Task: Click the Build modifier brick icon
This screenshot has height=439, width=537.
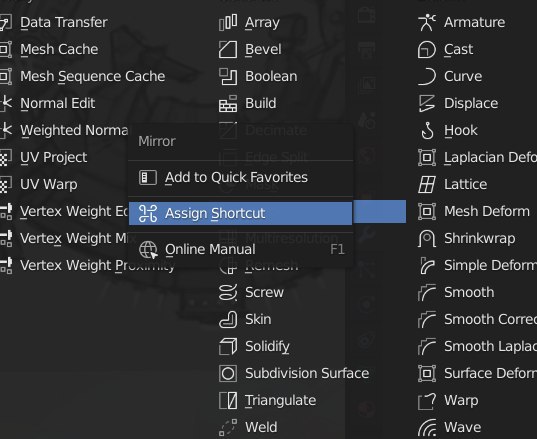Action: tap(228, 103)
